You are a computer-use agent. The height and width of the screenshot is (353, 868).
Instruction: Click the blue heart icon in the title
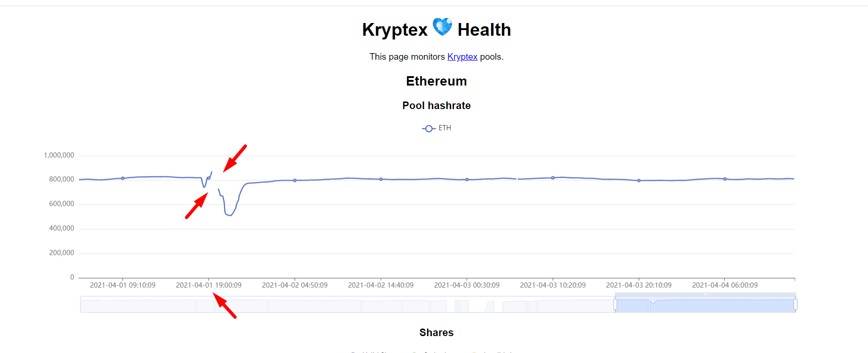[x=442, y=27]
